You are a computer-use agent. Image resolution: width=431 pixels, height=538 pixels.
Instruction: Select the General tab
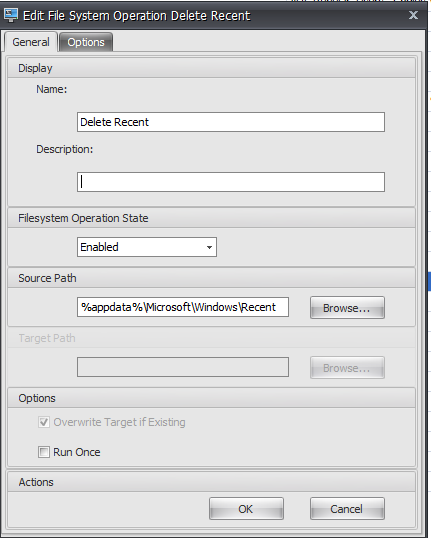tap(31, 42)
